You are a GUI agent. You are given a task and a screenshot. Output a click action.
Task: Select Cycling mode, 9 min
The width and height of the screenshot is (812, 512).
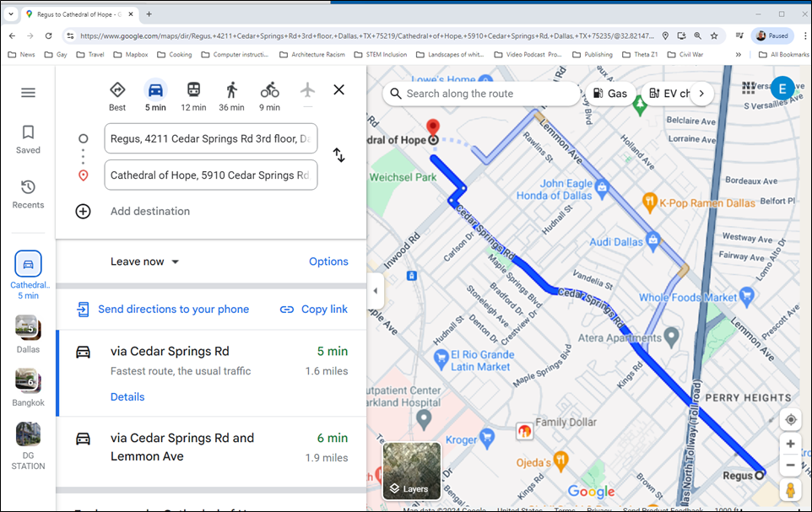pyautogui.click(x=269, y=97)
